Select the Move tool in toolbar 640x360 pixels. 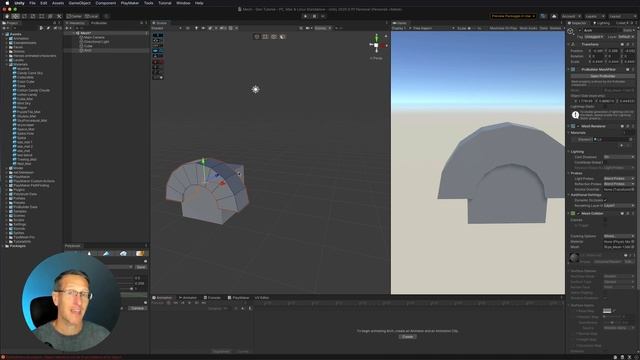pos(16,16)
